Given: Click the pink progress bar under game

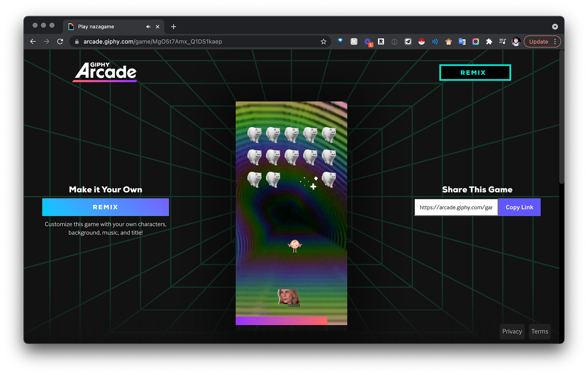Looking at the screenshot, I should pos(281,321).
